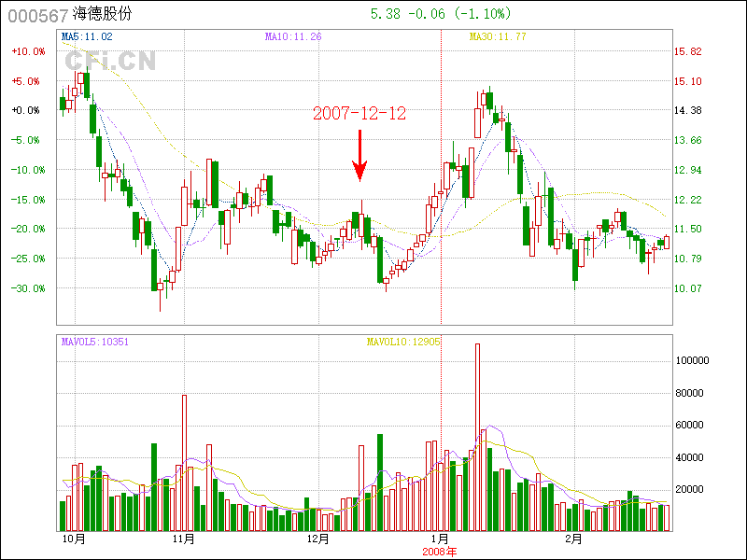Image resolution: width=747 pixels, height=560 pixels.
Task: Click the 12月 label on time axis
Action: [317, 539]
